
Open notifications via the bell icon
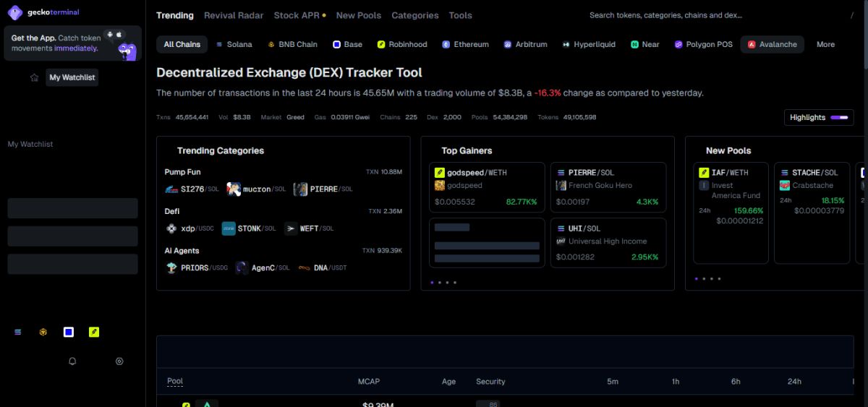[72, 361]
